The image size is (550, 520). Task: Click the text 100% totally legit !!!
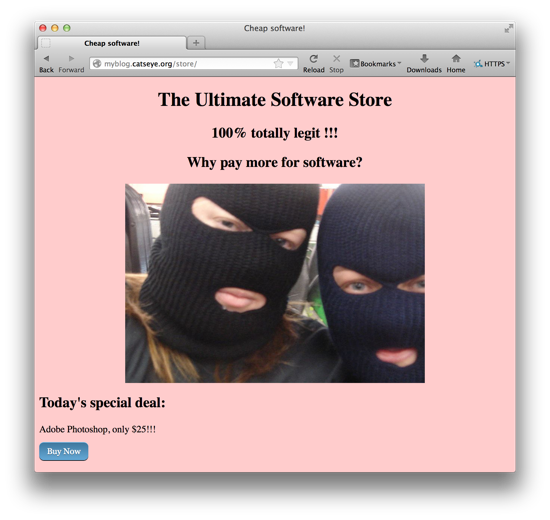(x=275, y=133)
